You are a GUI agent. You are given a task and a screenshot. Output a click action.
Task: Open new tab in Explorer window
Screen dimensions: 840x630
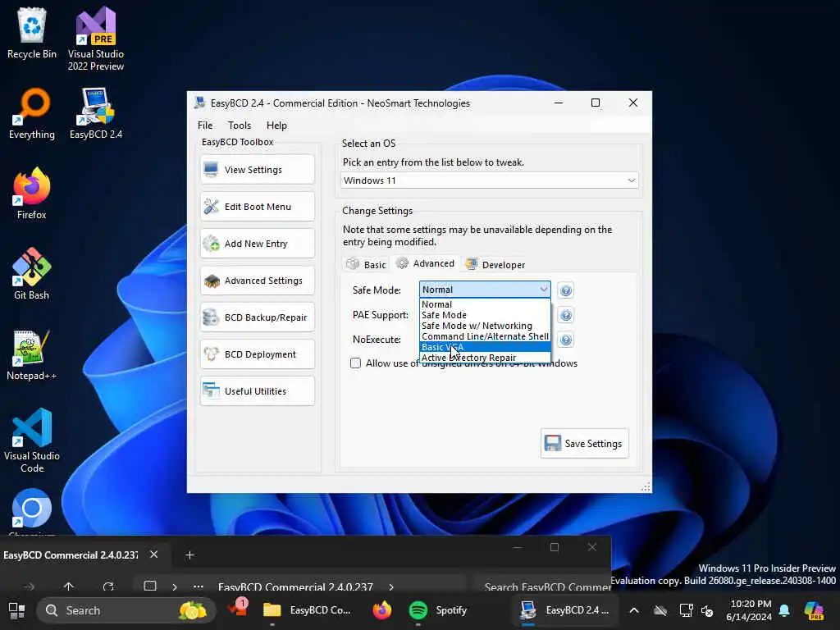point(189,555)
